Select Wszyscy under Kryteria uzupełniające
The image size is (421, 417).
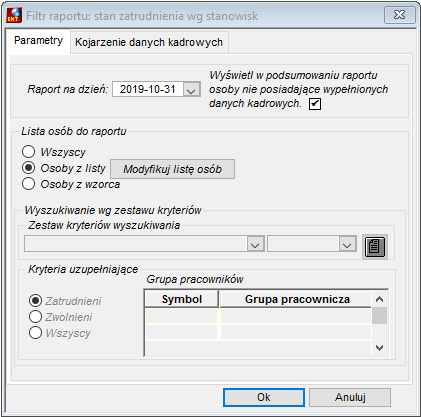pos(35,333)
